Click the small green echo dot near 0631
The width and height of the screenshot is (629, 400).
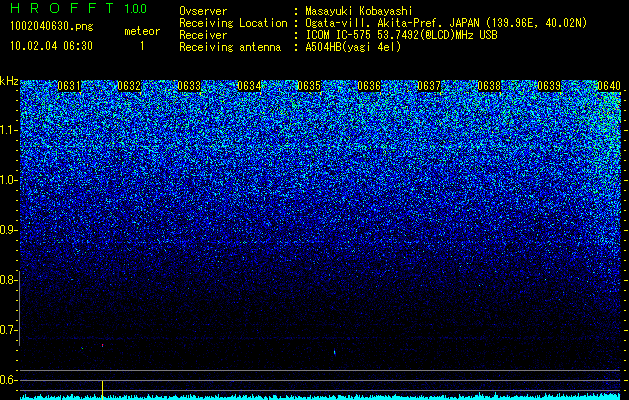(x=82, y=348)
